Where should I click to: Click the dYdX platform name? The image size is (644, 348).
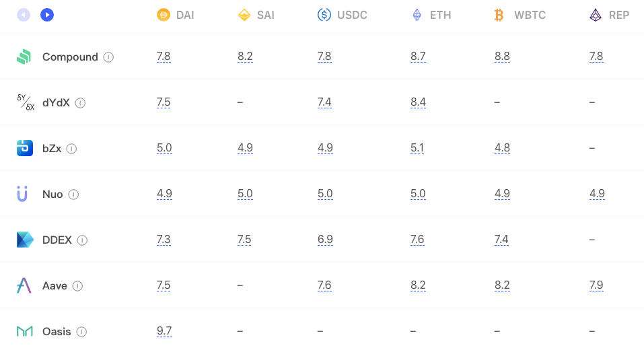[x=57, y=103]
